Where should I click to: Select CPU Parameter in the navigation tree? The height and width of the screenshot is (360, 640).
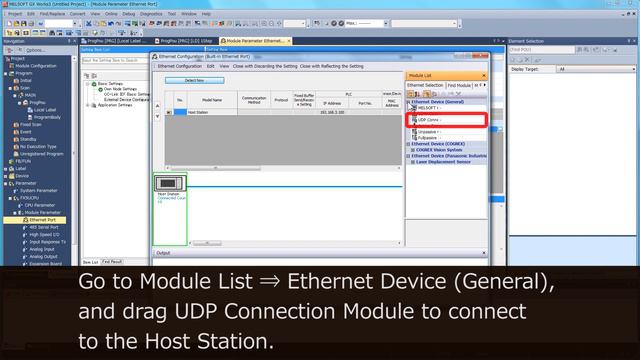pos(40,205)
